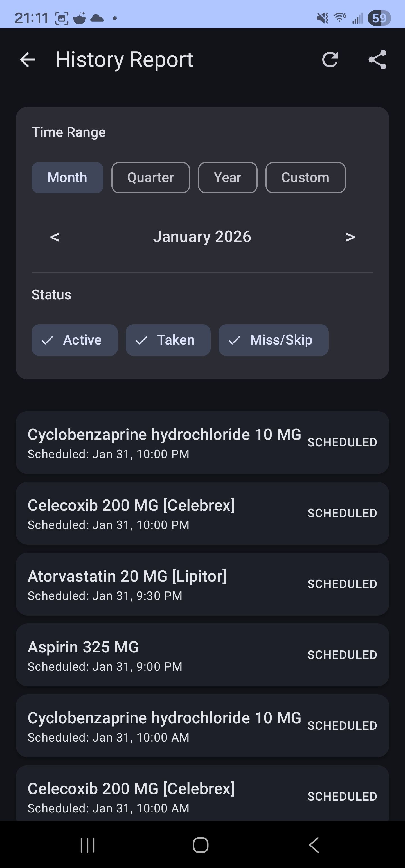Tap the January 2026 month label
The height and width of the screenshot is (868, 405).
pos(202,237)
